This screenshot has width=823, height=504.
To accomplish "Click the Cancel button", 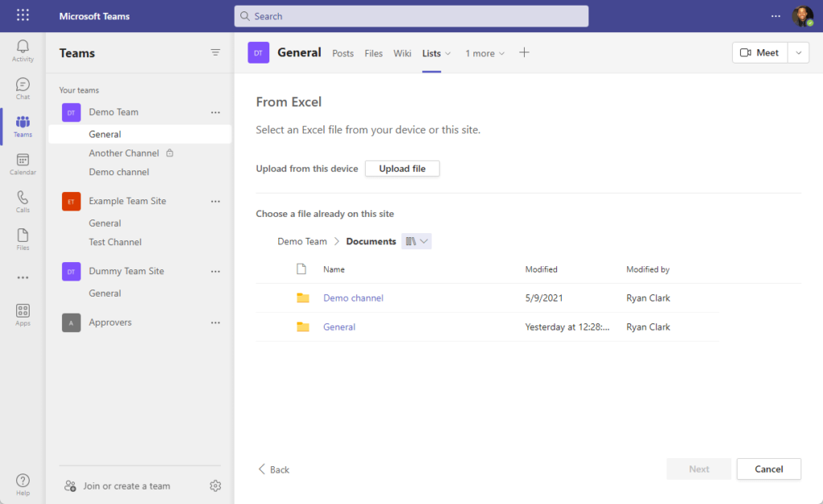I will 768,469.
